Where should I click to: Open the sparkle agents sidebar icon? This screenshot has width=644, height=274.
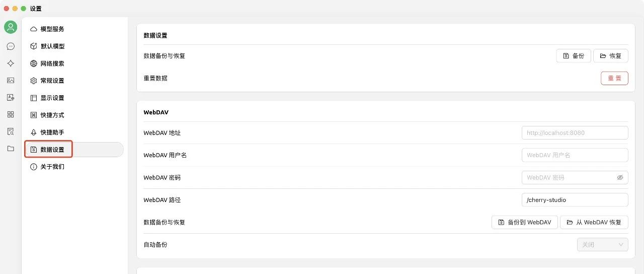pyautogui.click(x=11, y=63)
